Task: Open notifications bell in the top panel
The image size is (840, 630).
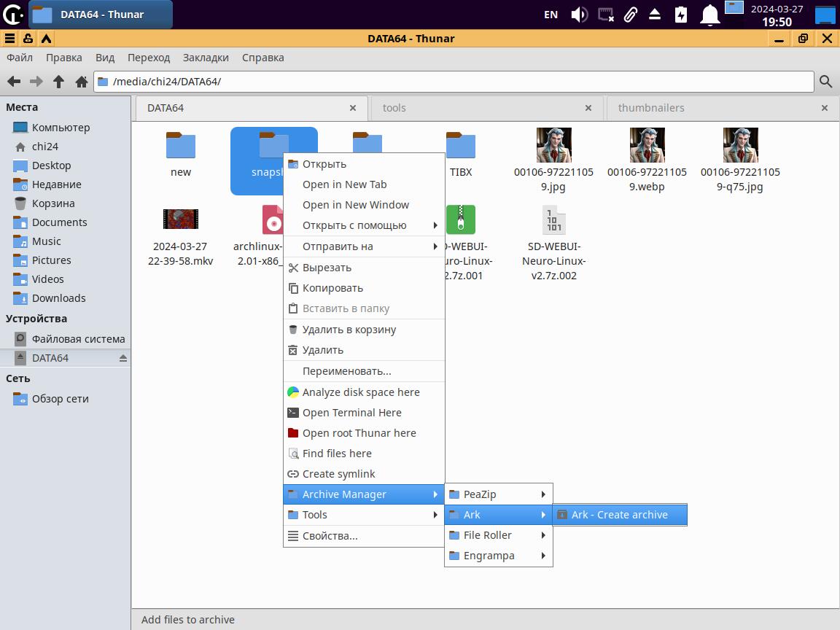Action: [709, 15]
